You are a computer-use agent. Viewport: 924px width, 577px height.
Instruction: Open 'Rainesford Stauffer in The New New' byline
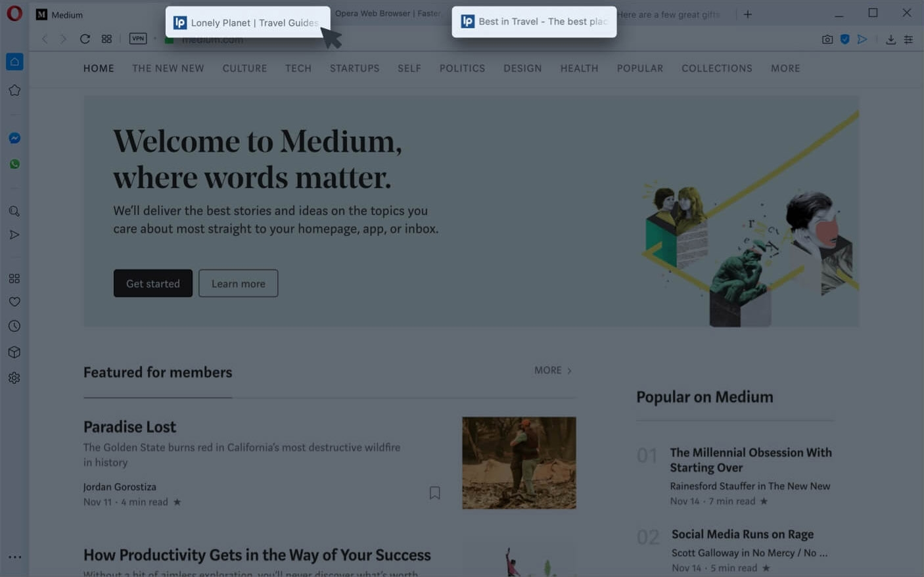[750, 486]
